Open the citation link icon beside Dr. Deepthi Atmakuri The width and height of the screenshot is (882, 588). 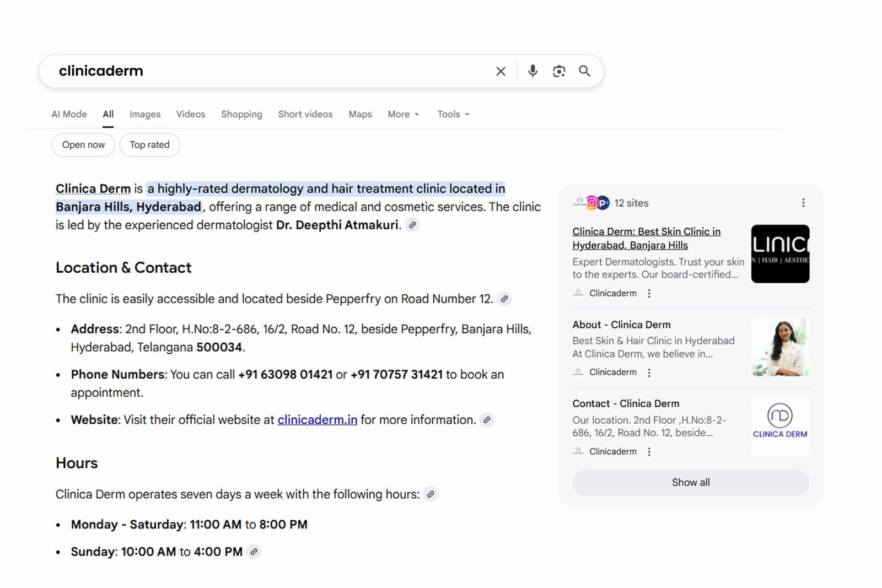coord(413,225)
